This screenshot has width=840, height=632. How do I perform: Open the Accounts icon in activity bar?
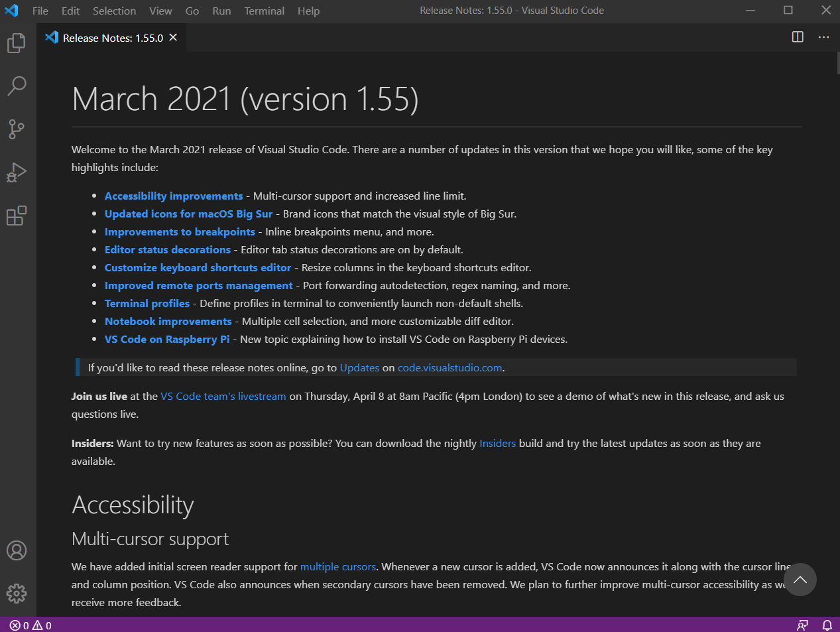[17, 550]
